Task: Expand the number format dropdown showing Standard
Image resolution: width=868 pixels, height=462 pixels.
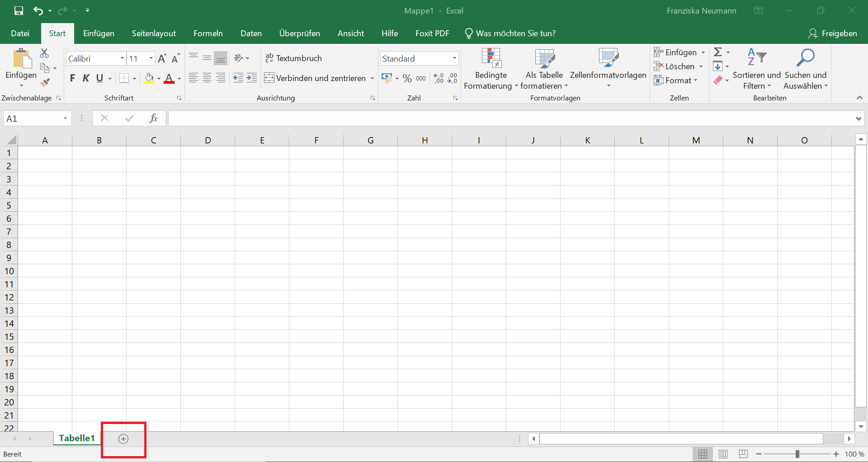Action: click(x=454, y=58)
